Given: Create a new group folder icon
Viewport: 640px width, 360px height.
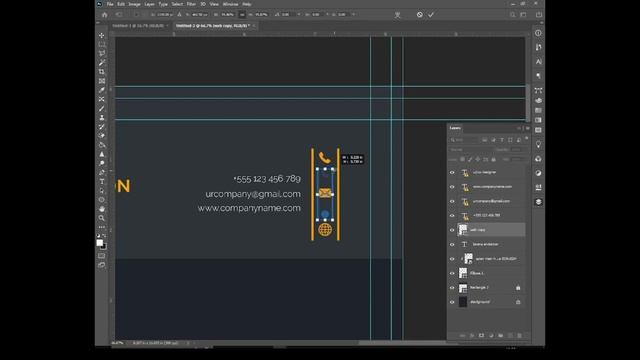Looking at the screenshot, I should click(x=501, y=336).
